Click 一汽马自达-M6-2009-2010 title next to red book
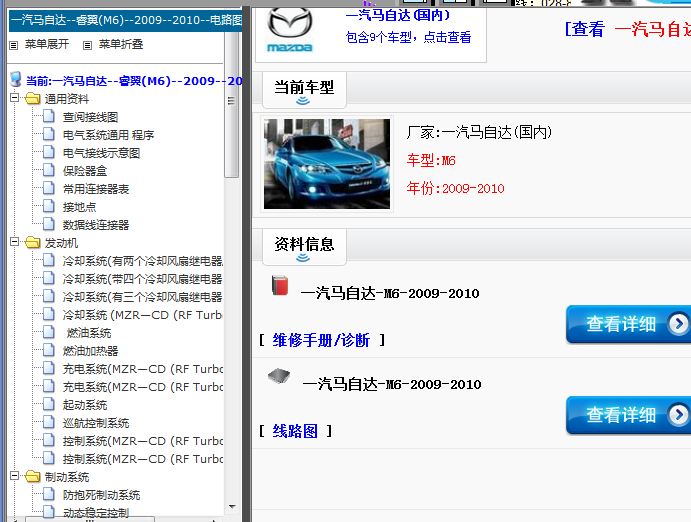The height and width of the screenshot is (522, 691). [x=390, y=293]
